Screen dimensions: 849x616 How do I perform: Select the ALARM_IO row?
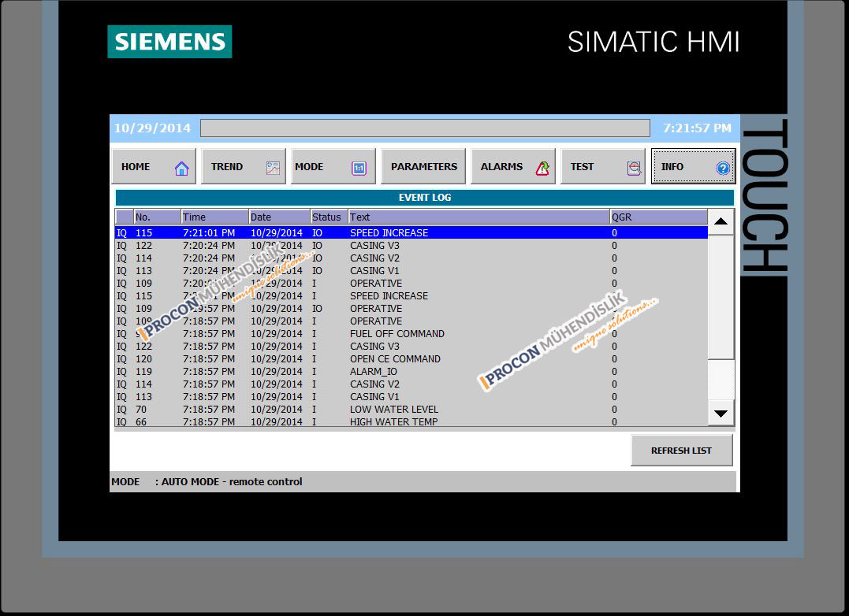[x=411, y=372]
